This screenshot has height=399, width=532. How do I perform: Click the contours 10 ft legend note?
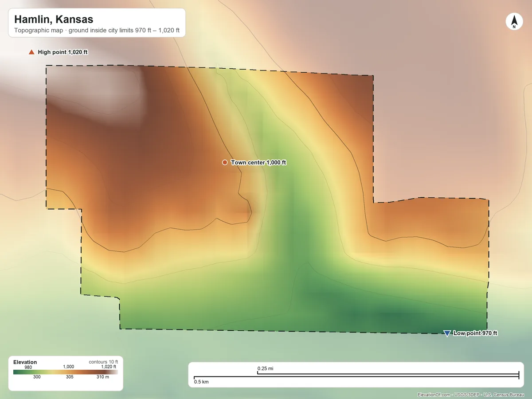(103, 362)
